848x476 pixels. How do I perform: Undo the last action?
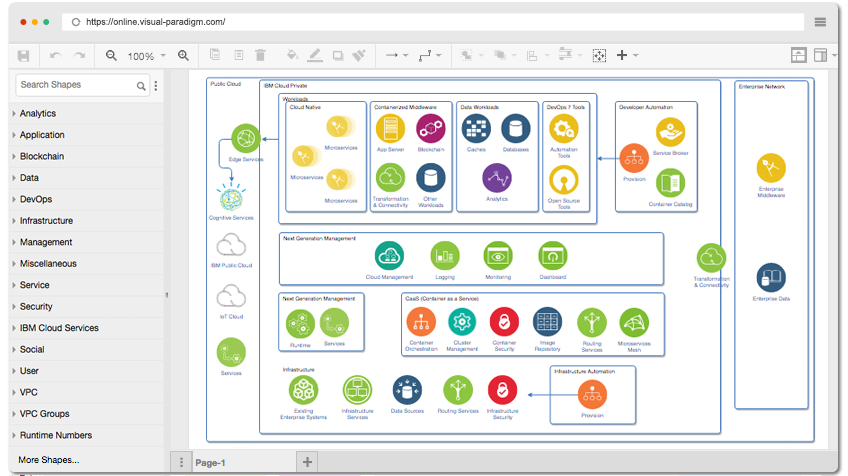pos(55,56)
